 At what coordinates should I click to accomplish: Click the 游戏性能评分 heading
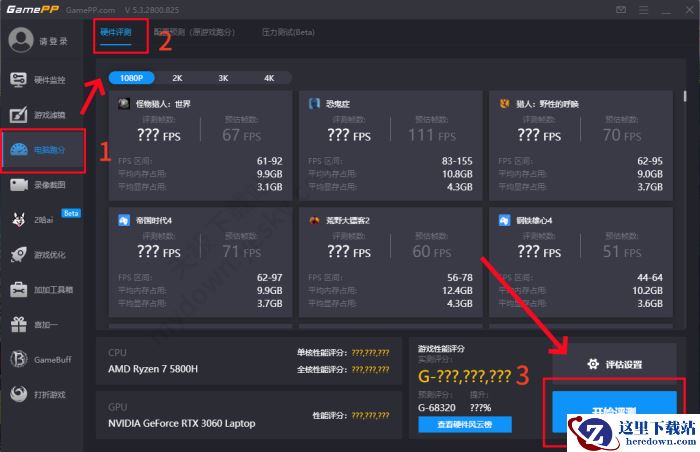pos(441,348)
